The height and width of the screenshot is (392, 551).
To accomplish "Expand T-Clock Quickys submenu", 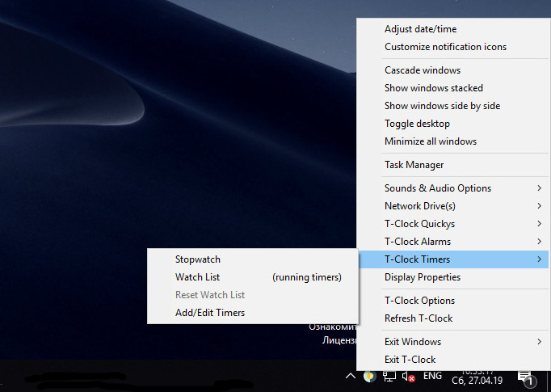I will 452,224.
